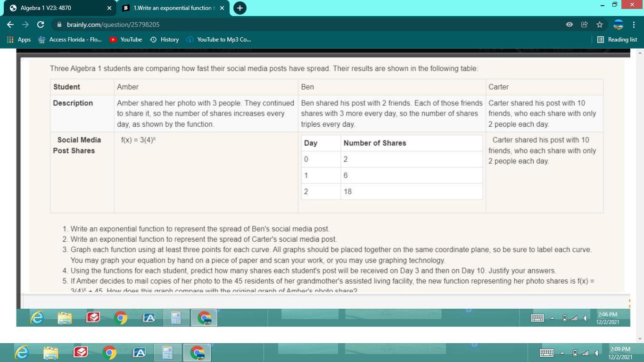The height and width of the screenshot is (362, 644).
Task: Open a new browser tab
Action: 239,8
